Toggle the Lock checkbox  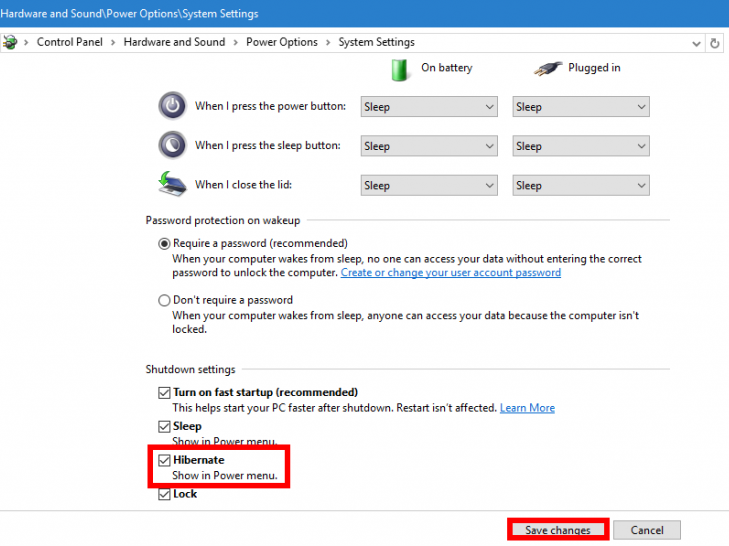point(164,494)
